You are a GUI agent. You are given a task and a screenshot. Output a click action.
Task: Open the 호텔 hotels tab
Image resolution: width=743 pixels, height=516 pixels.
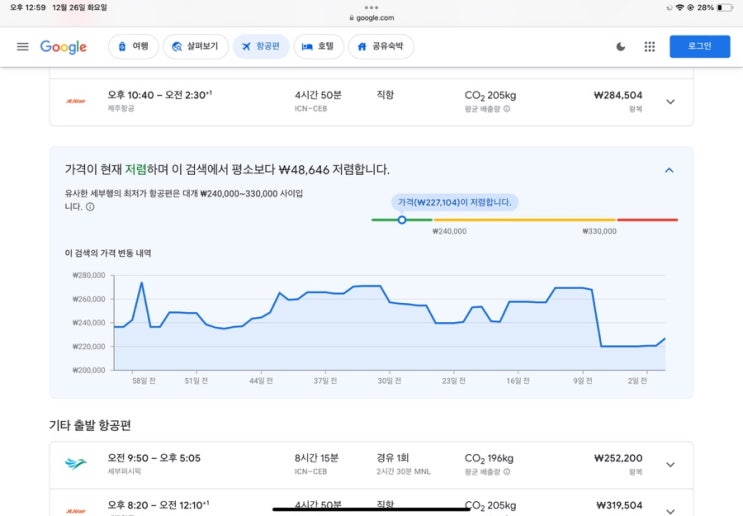click(318, 46)
